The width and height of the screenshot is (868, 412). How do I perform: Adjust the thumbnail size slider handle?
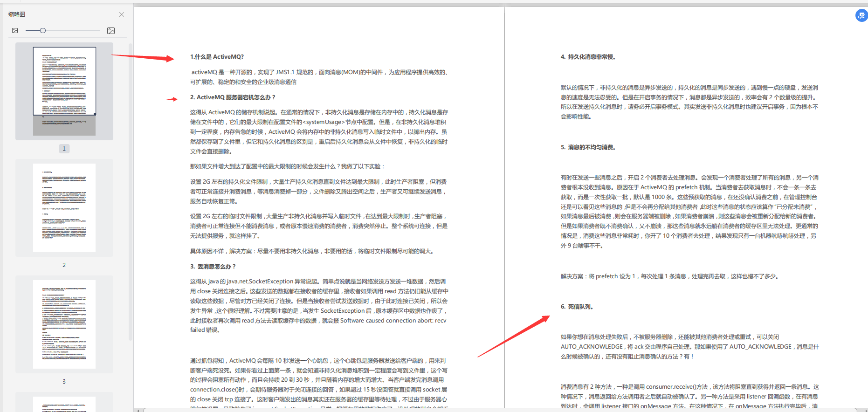43,31
